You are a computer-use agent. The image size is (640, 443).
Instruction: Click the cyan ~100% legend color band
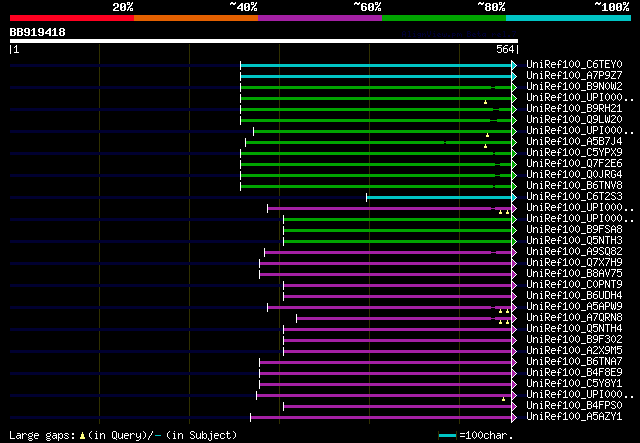[568, 18]
